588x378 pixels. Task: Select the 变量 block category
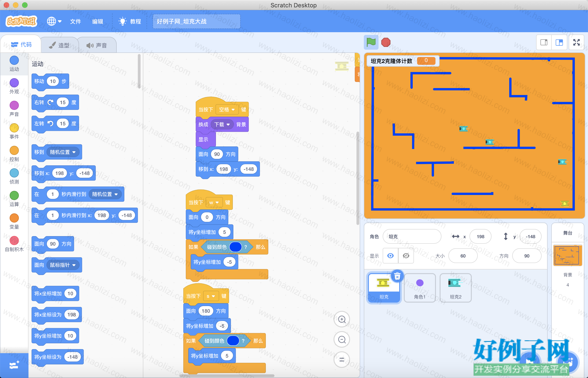coord(14,222)
